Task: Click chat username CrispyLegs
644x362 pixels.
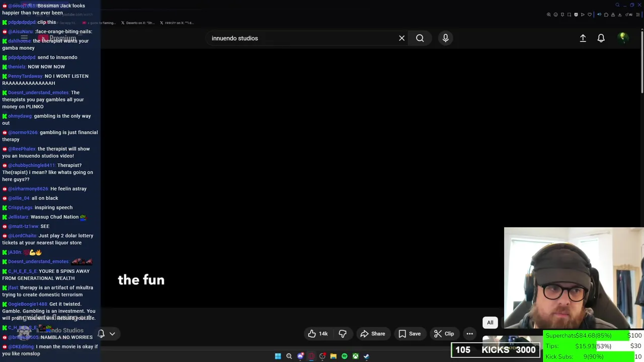Action: (20, 208)
